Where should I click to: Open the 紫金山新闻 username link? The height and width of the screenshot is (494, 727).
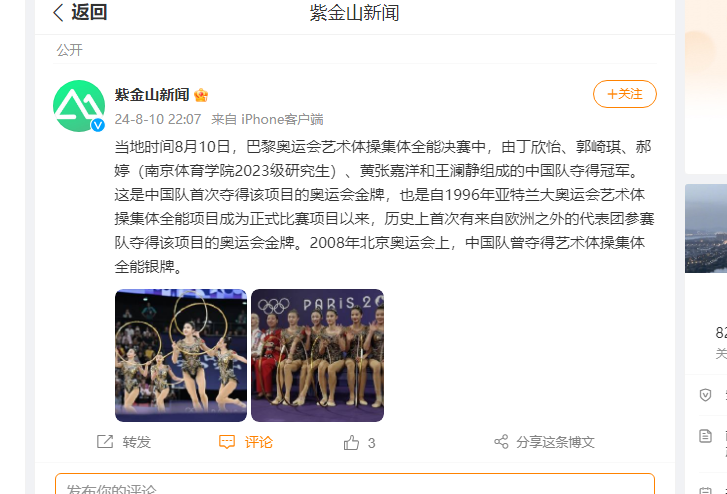click(152, 95)
